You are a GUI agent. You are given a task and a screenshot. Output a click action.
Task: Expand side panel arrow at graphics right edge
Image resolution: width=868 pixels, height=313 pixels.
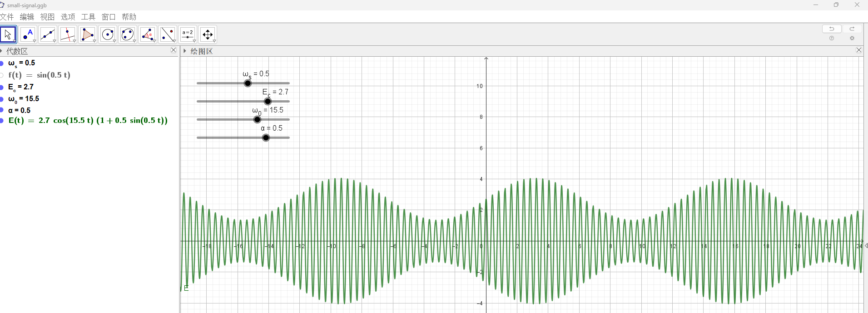[866, 246]
